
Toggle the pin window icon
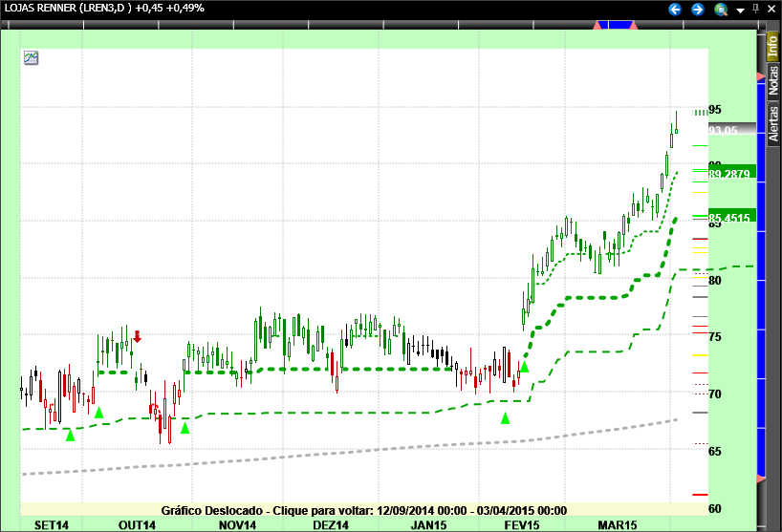coord(756,9)
